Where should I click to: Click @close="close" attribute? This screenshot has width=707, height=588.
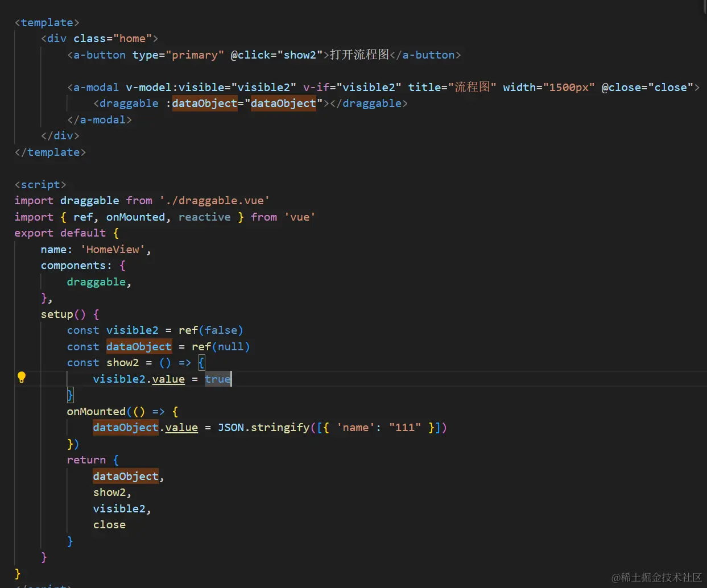(647, 88)
